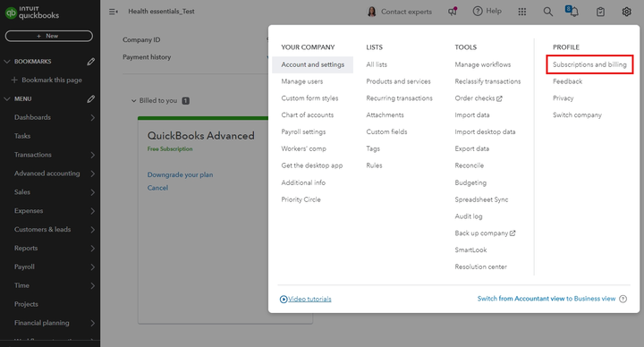Open Privacy in Profile
Viewport: 644px width, 347px height.
(x=563, y=98)
